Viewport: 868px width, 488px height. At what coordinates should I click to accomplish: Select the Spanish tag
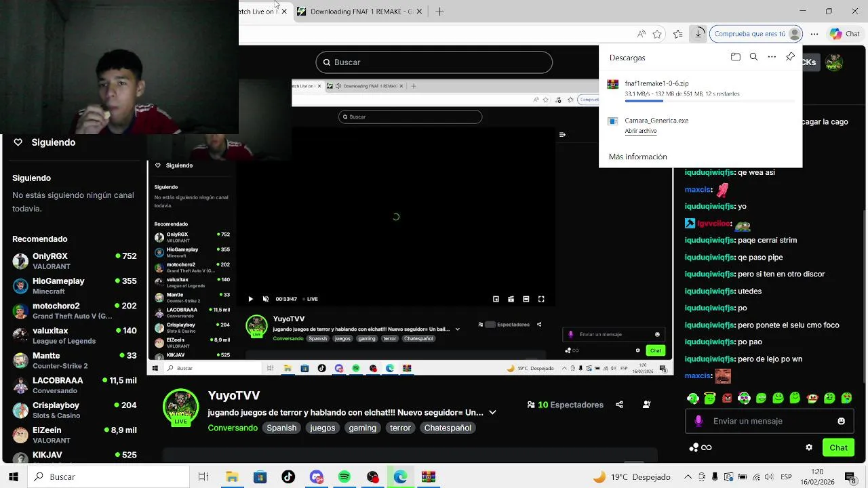coord(281,428)
